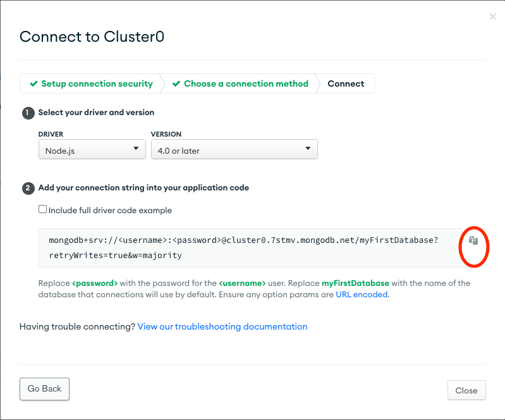Copy the connection string with clipboard icon
505x420 pixels.
473,240
